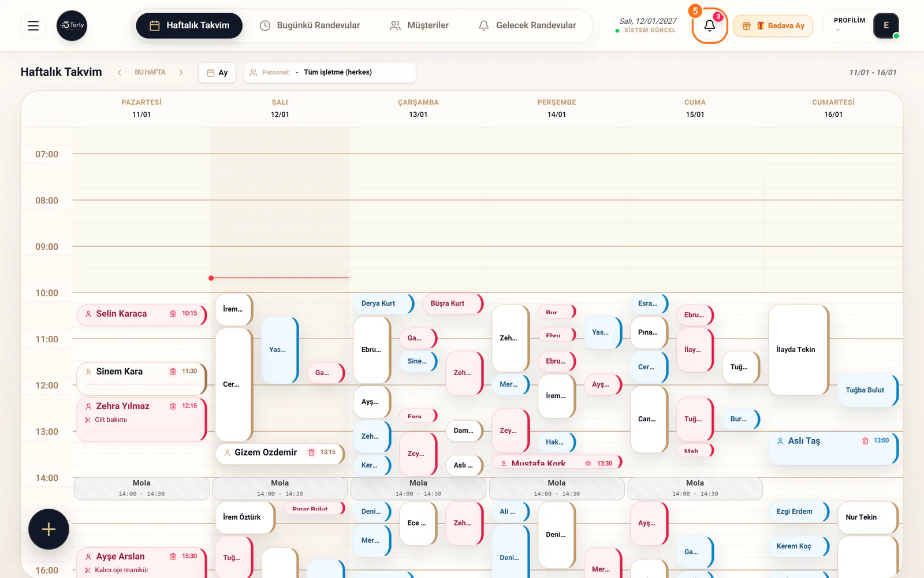The image size is (924, 578).
Task: Click the BU HAFTA label
Action: (x=150, y=72)
